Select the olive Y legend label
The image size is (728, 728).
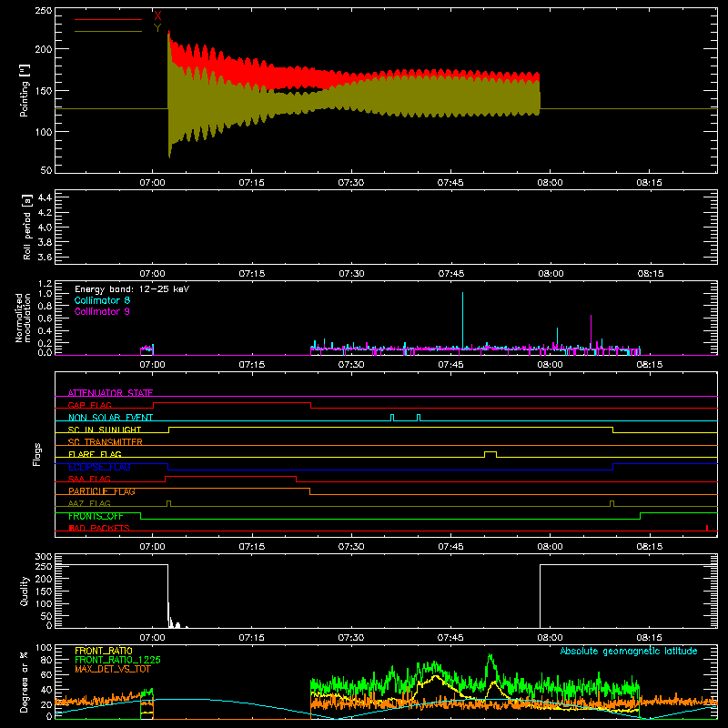pyautogui.click(x=157, y=28)
